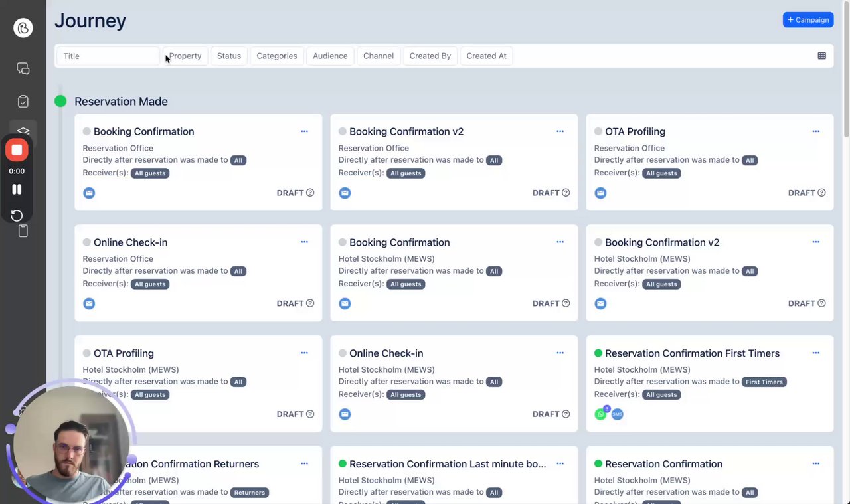Screen dimensions: 850x504
Task: Open the Status filter dropdown
Action: tap(229, 56)
